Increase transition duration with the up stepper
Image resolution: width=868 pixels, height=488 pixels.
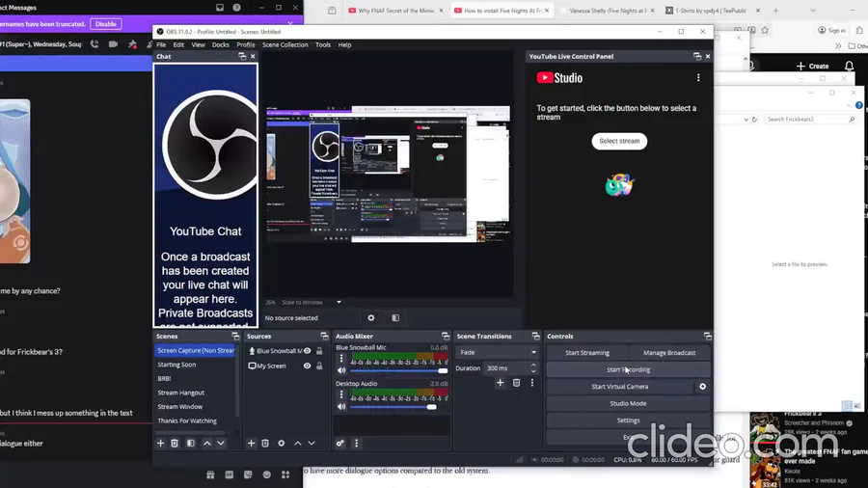click(x=533, y=366)
